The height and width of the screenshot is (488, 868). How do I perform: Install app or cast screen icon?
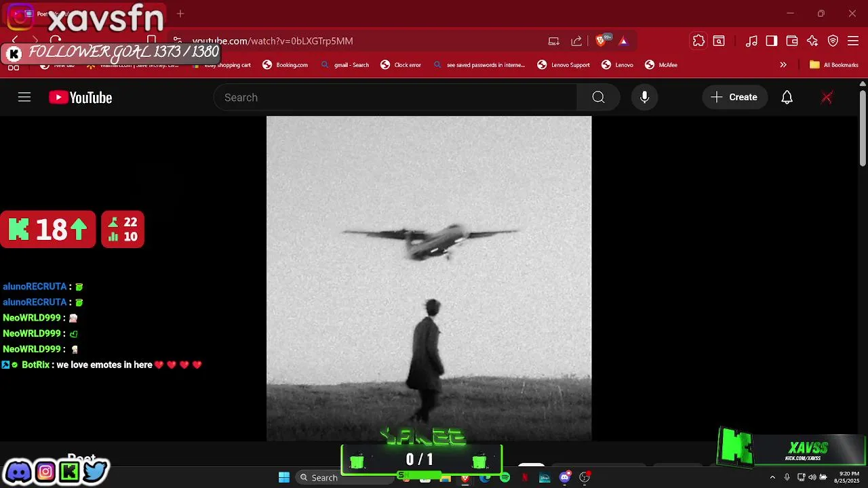(554, 41)
